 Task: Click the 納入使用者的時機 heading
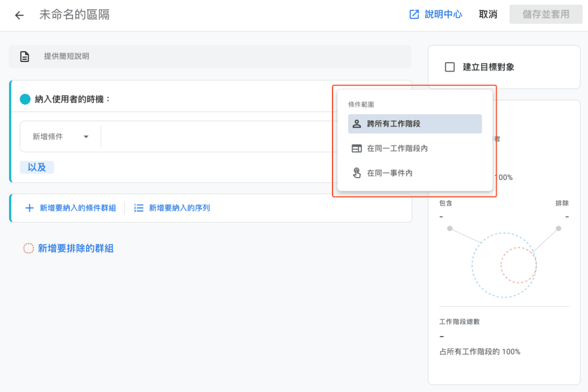tap(73, 99)
